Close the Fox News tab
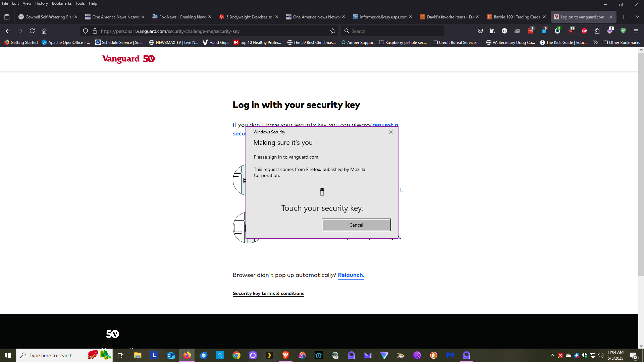The image size is (644, 362). pos(210,17)
